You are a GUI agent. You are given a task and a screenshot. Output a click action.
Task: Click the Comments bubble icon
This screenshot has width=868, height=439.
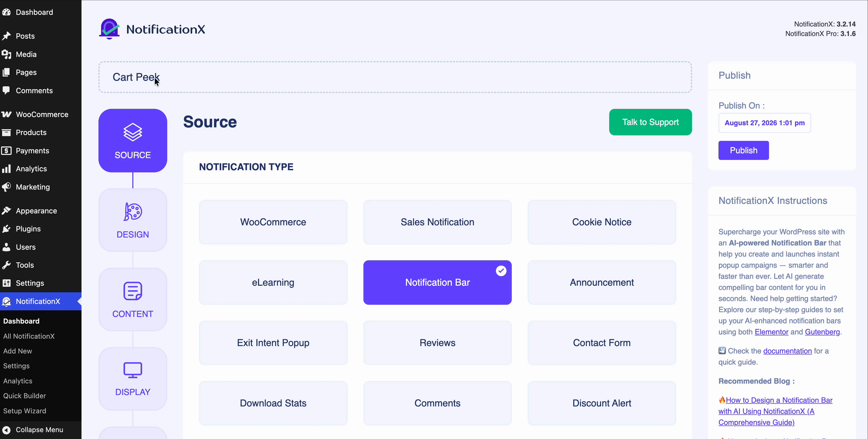tap(6, 90)
